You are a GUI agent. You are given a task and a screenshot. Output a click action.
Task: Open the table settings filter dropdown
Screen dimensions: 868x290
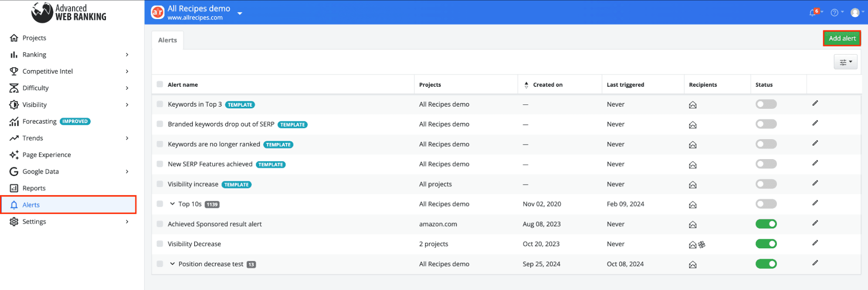(845, 62)
